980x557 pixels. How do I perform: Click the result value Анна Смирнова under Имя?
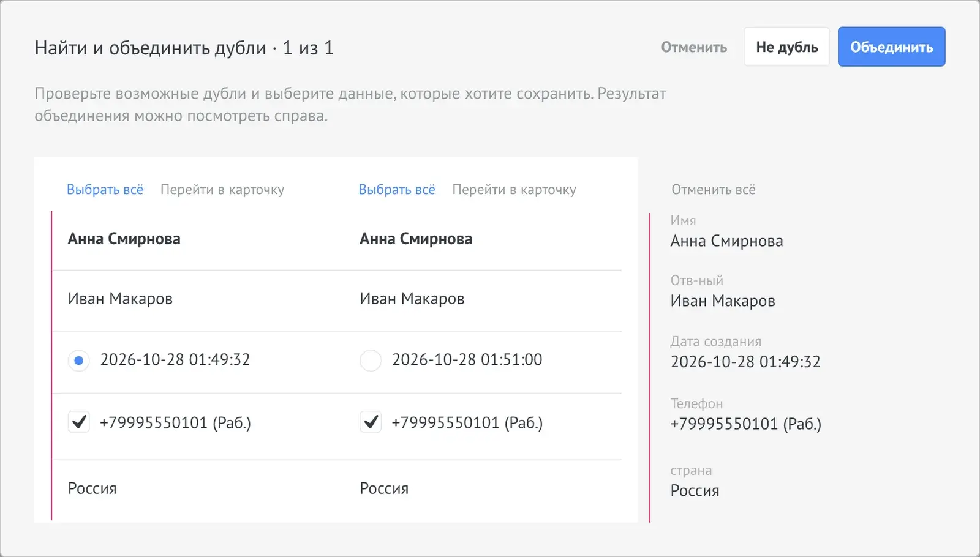(x=726, y=241)
